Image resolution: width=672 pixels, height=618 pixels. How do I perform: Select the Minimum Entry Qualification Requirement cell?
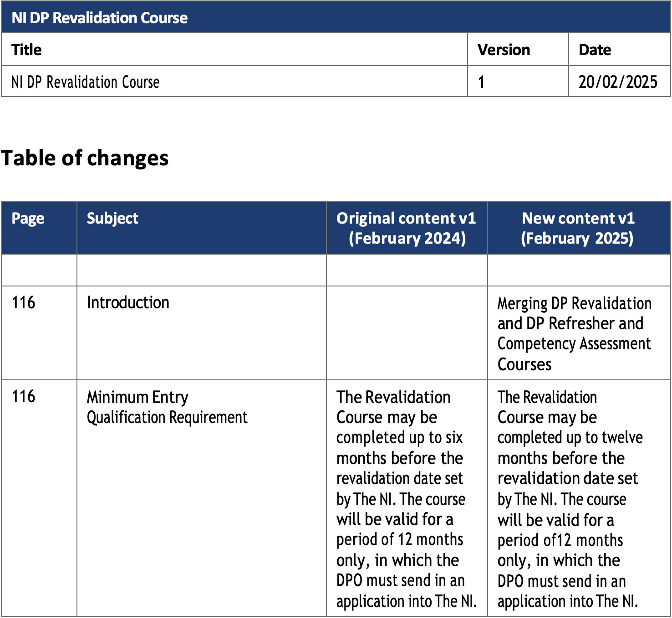coord(167,407)
